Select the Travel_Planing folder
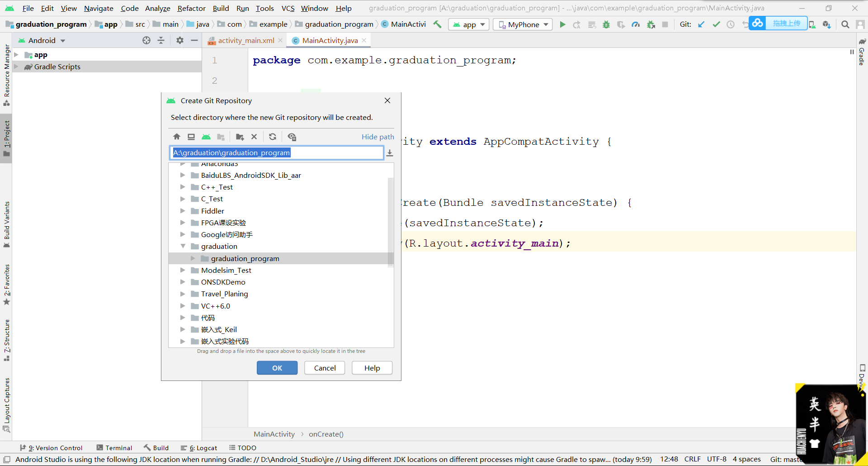Viewport: 868px width, 466px height. click(224, 294)
